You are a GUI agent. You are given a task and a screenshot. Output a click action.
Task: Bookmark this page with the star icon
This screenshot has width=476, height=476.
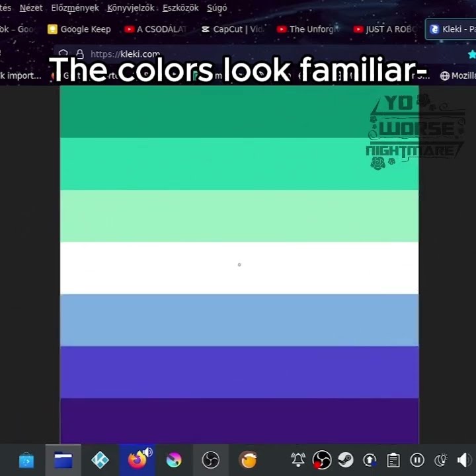point(472,54)
